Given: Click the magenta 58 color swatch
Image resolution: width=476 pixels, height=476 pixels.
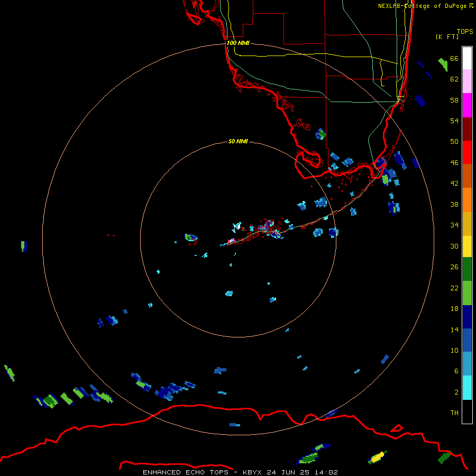Looking at the screenshot, I should (467, 105).
